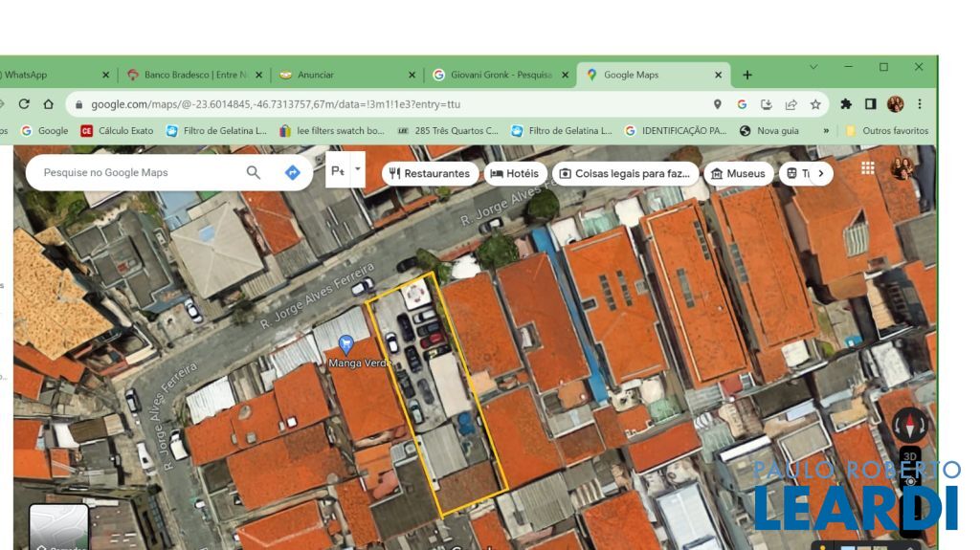980x550 pixels.
Task: Reload the page
Action: (25, 104)
